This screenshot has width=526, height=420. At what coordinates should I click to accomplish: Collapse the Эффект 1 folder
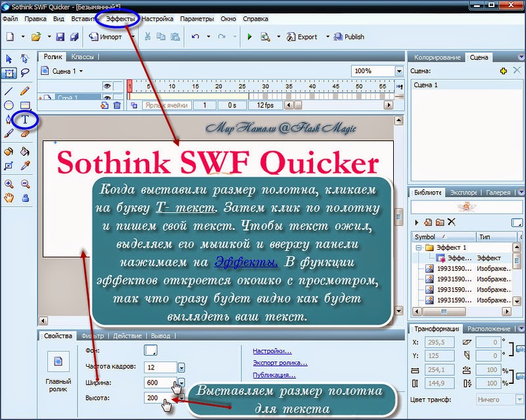point(418,248)
